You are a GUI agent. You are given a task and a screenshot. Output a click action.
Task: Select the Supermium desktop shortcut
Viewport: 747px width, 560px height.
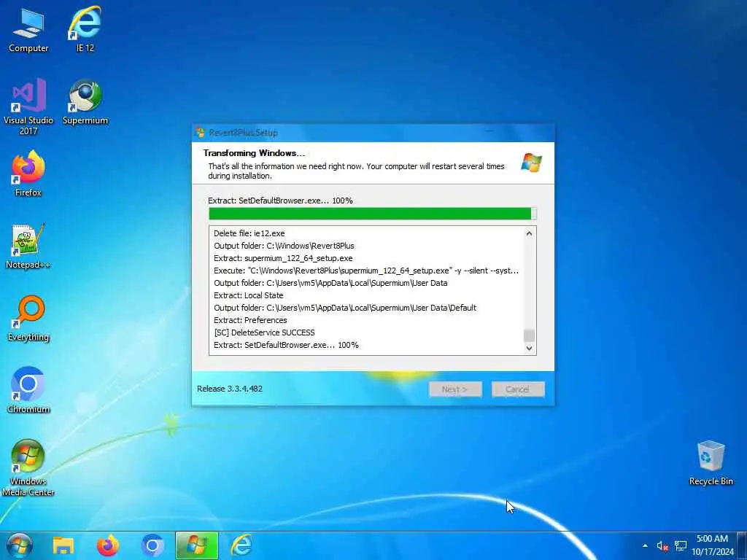85,102
